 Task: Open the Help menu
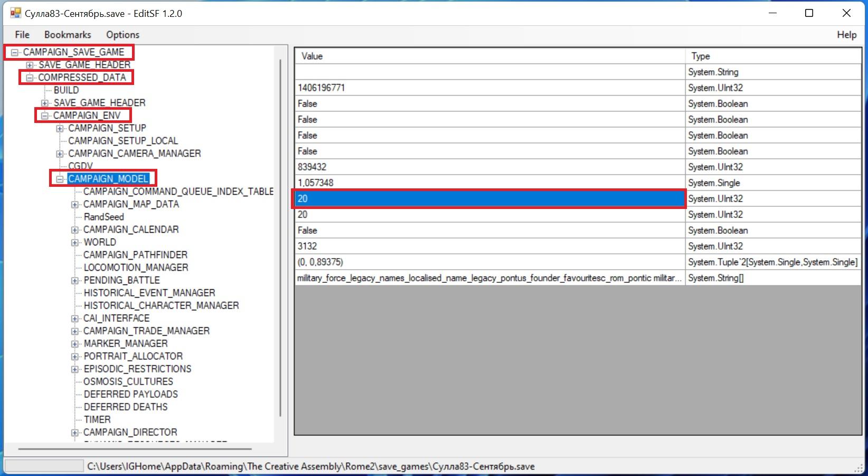click(x=846, y=35)
